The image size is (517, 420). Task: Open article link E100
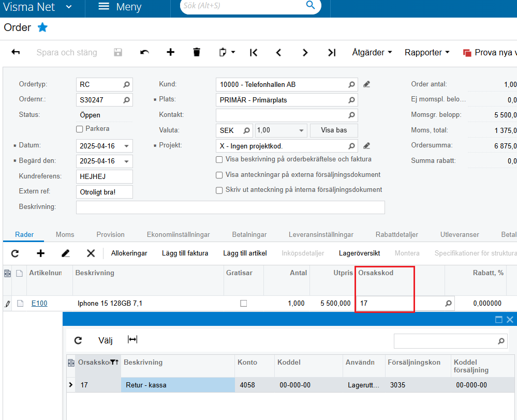(39, 304)
